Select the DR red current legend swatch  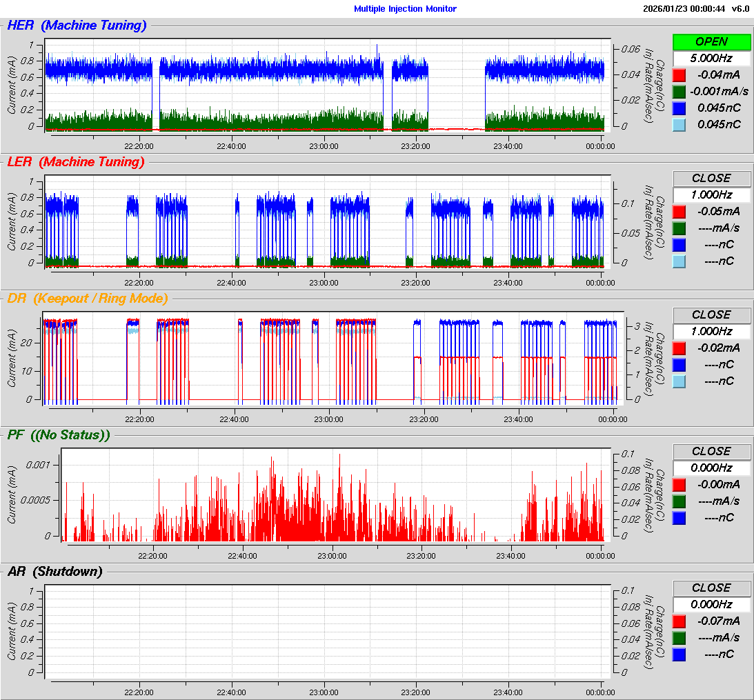click(x=679, y=348)
